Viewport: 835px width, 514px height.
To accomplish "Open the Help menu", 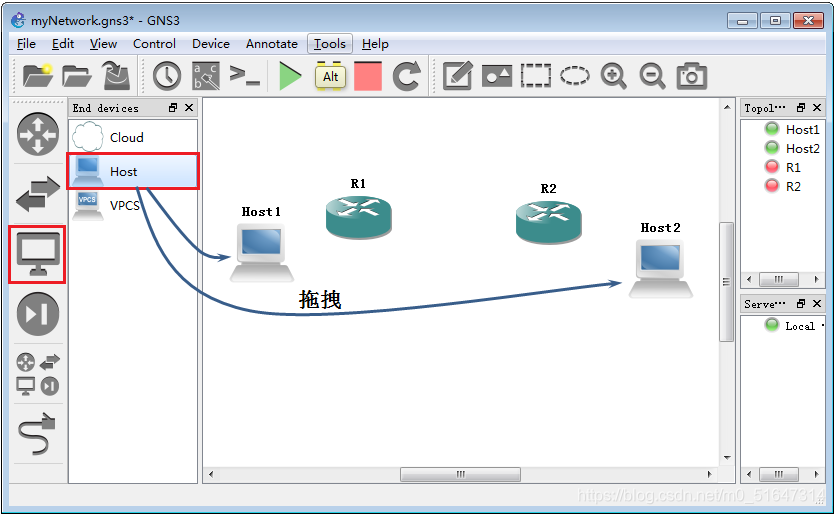I will 375,44.
